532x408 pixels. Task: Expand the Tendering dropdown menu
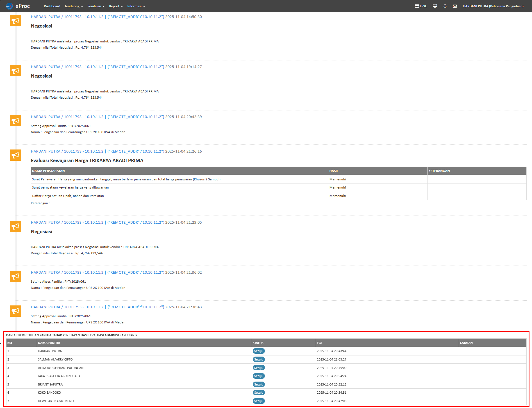(74, 6)
